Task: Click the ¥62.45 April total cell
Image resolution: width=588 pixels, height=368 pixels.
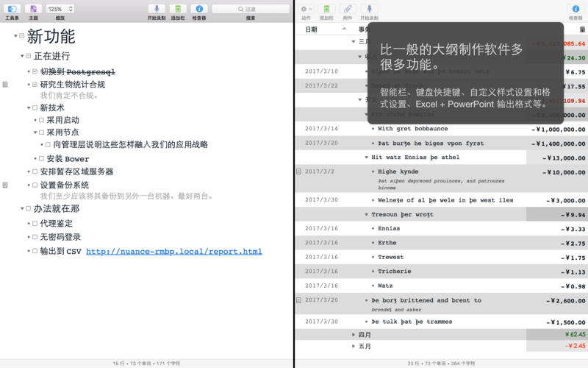Action: [576, 334]
